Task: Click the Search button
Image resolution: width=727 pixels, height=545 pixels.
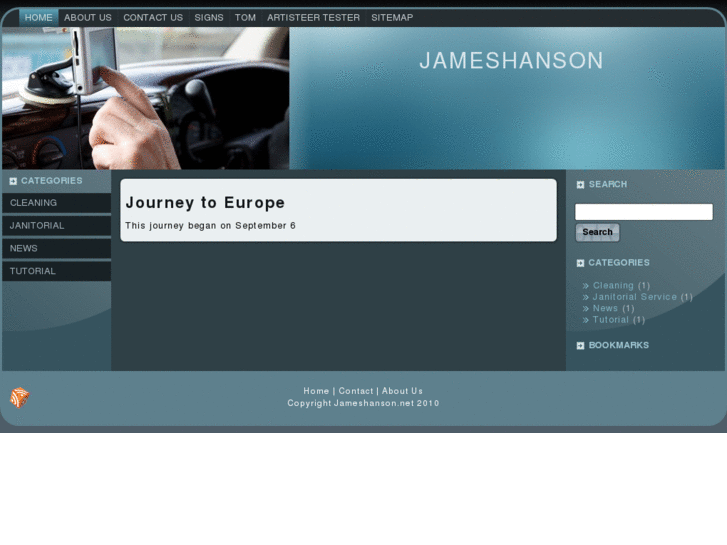Action: tap(597, 232)
